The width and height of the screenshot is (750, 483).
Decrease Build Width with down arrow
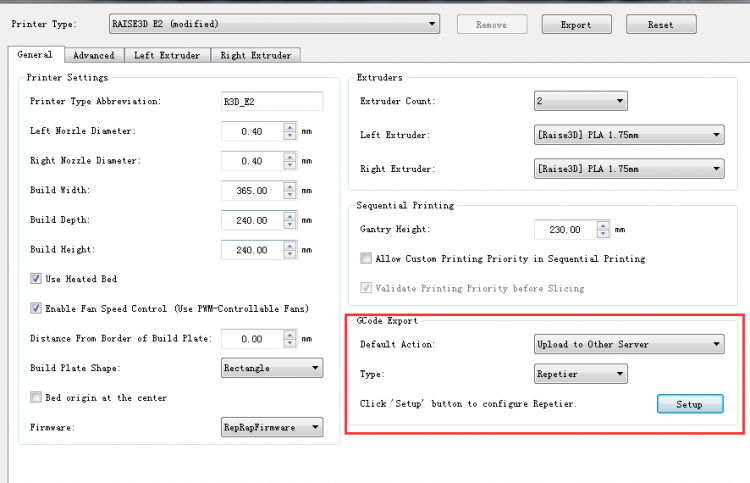coord(290,195)
